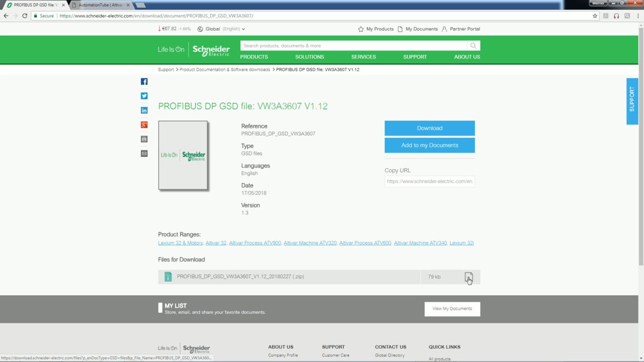Click the add-to-documents icon beside 79 kb
This screenshot has height=362, width=644.
[x=468, y=277]
